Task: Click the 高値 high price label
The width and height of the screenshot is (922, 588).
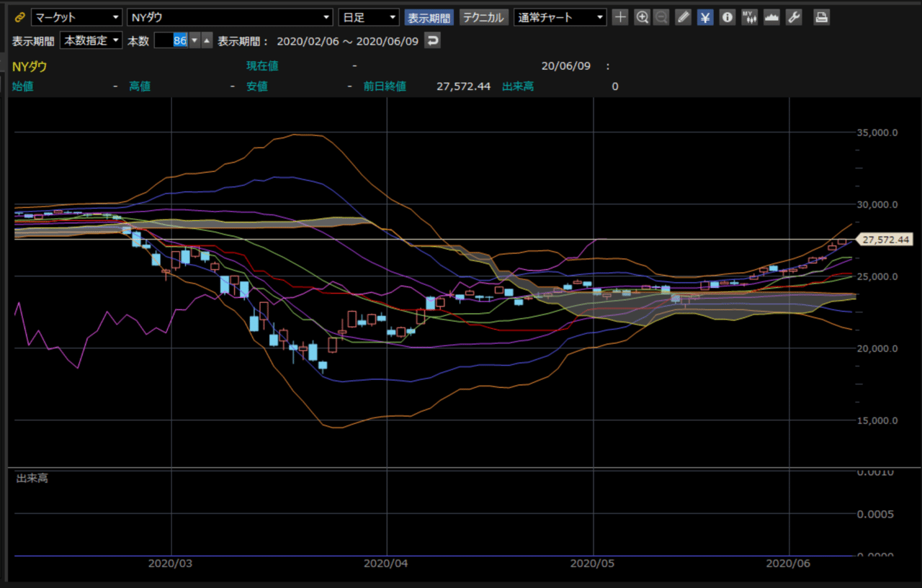Action: coord(140,86)
